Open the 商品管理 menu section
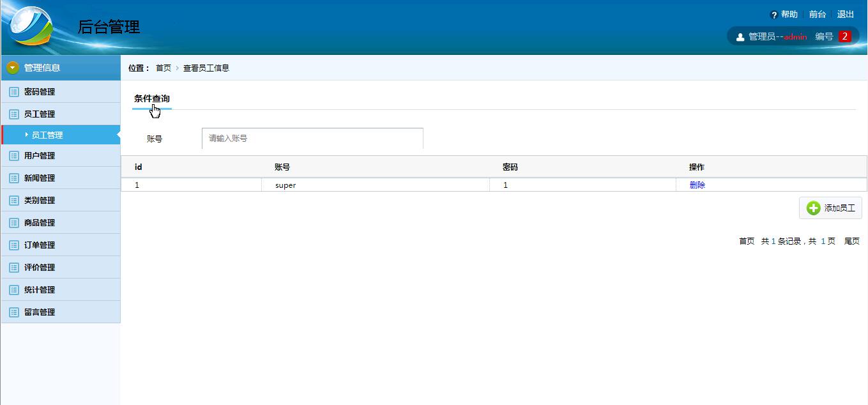 (61, 223)
